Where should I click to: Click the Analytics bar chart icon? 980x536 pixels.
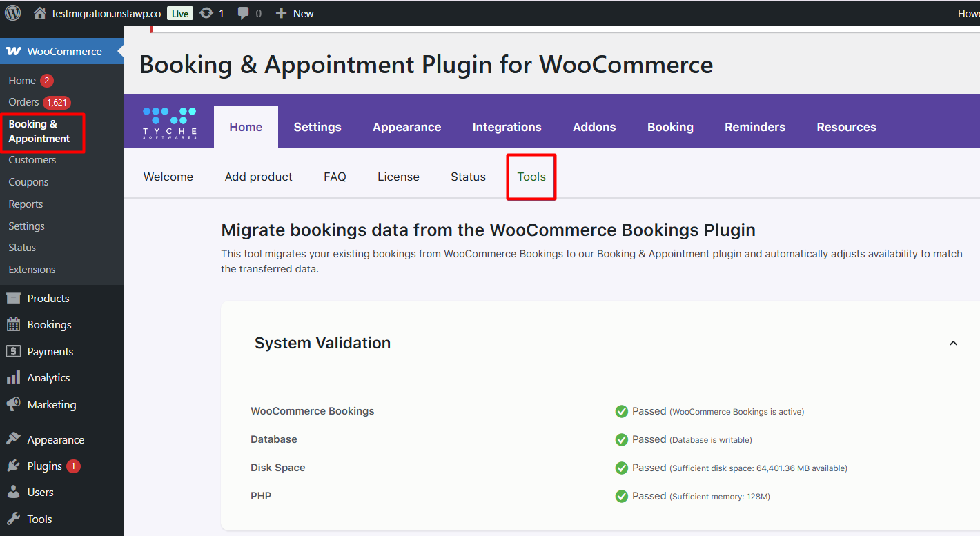(13, 378)
